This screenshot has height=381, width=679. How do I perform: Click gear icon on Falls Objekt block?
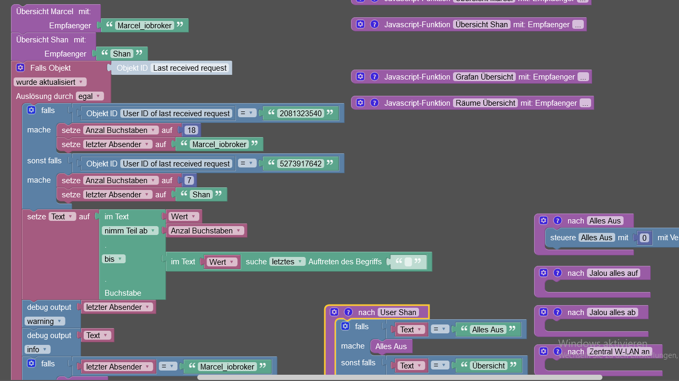[x=20, y=68]
